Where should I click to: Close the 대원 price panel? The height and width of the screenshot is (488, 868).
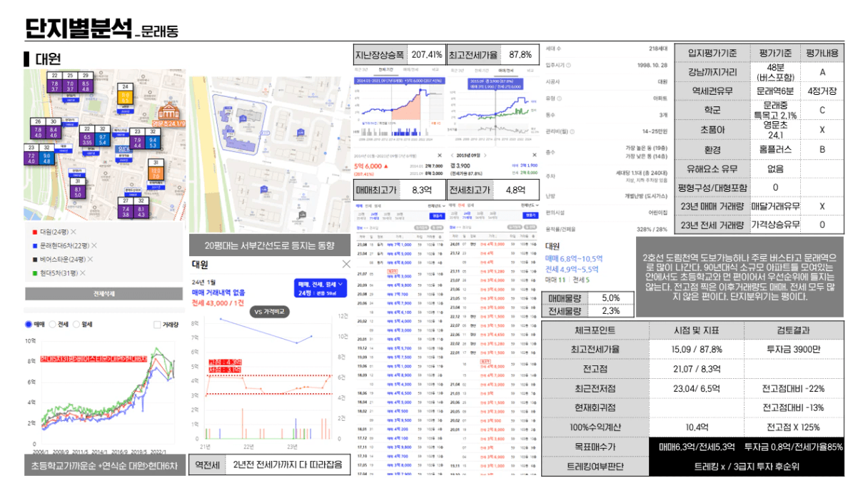[346, 265]
